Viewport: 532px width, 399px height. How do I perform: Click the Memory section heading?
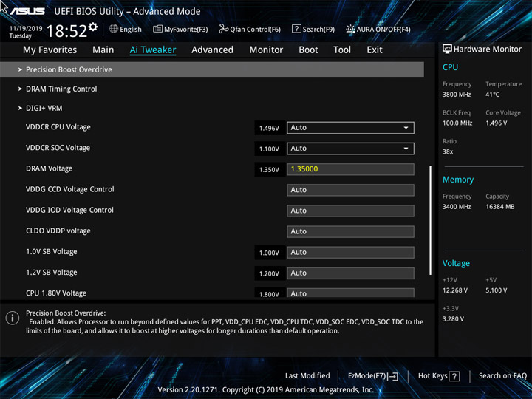point(458,180)
